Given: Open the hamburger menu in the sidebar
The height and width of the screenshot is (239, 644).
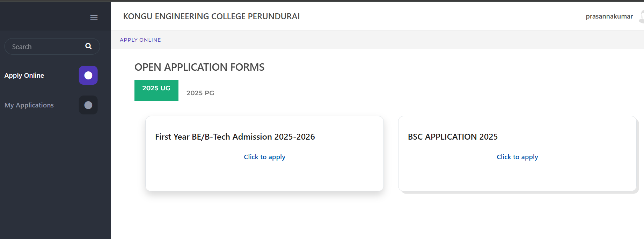Looking at the screenshot, I should pyautogui.click(x=94, y=17).
